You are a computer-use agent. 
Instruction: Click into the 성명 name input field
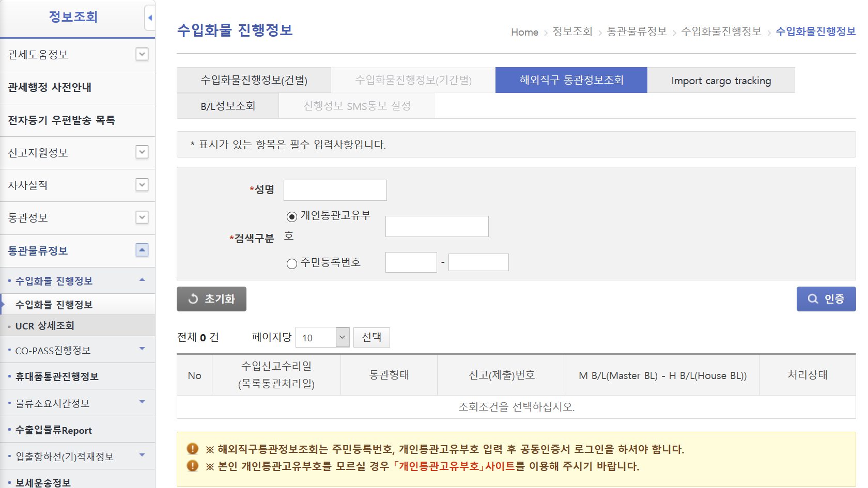tap(335, 190)
